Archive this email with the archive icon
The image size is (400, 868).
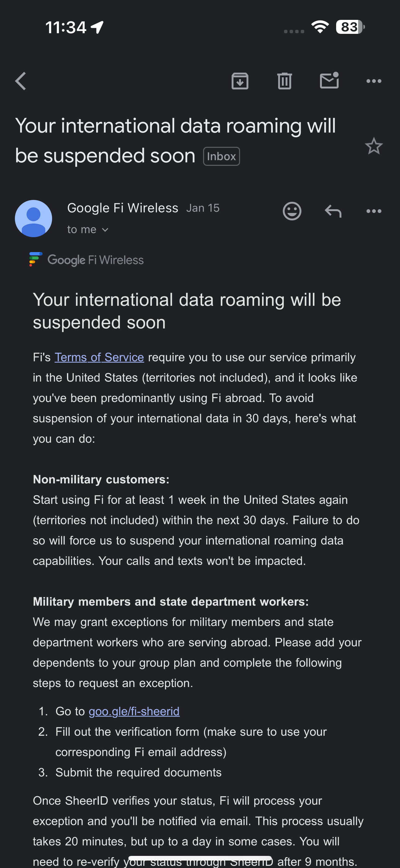tap(240, 81)
